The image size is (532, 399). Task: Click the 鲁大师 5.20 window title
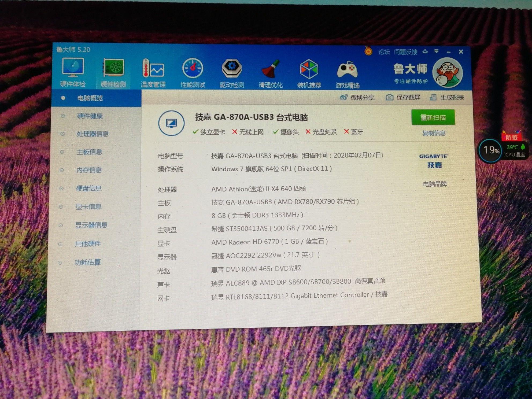tap(73, 50)
